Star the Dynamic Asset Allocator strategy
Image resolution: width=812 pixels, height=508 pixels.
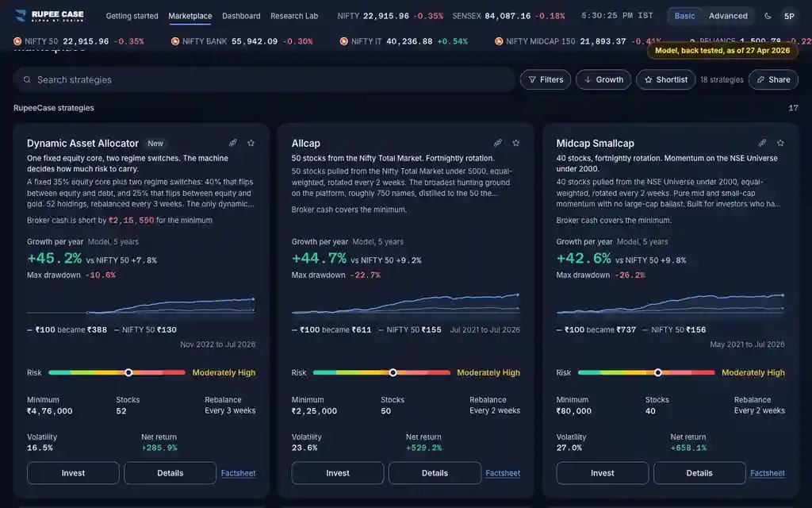(x=251, y=143)
